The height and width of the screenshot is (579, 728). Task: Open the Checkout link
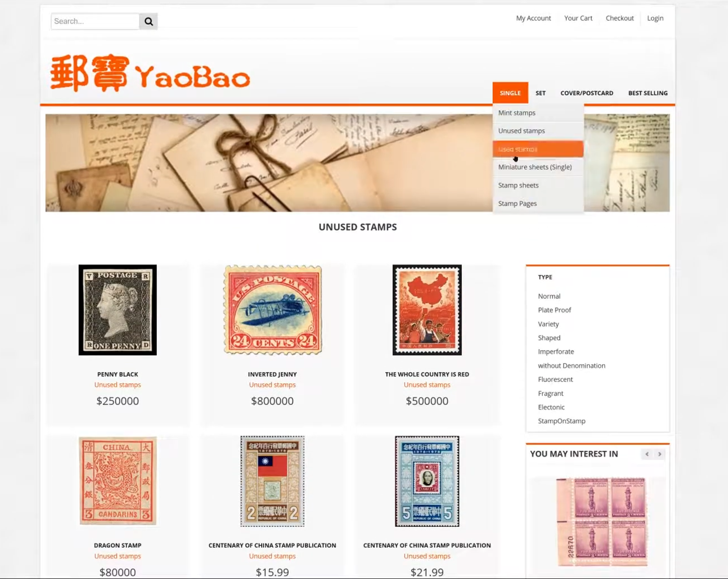pos(620,18)
